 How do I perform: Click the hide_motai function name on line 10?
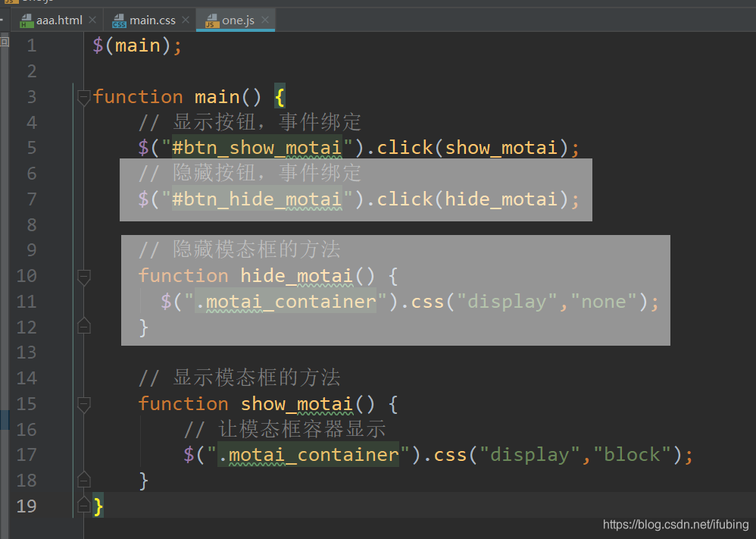click(296, 275)
